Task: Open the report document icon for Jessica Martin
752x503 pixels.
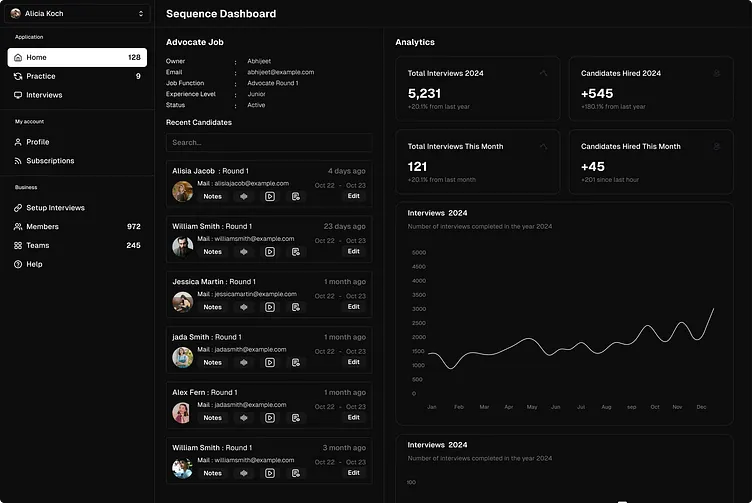Action: coord(296,307)
